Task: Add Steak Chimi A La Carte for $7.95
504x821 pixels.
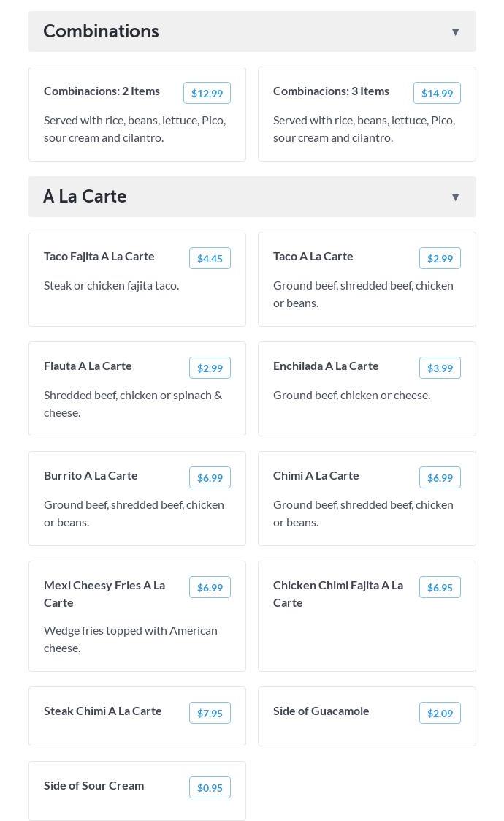Action: click(210, 713)
